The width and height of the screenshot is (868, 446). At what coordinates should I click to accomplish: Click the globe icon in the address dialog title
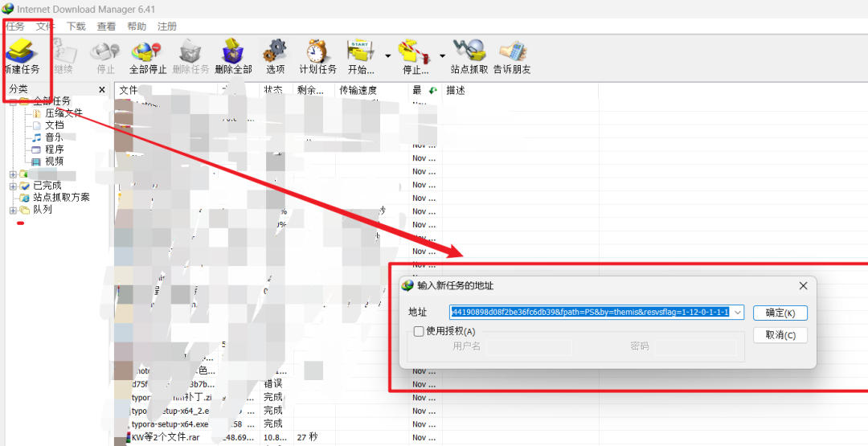tap(408, 285)
